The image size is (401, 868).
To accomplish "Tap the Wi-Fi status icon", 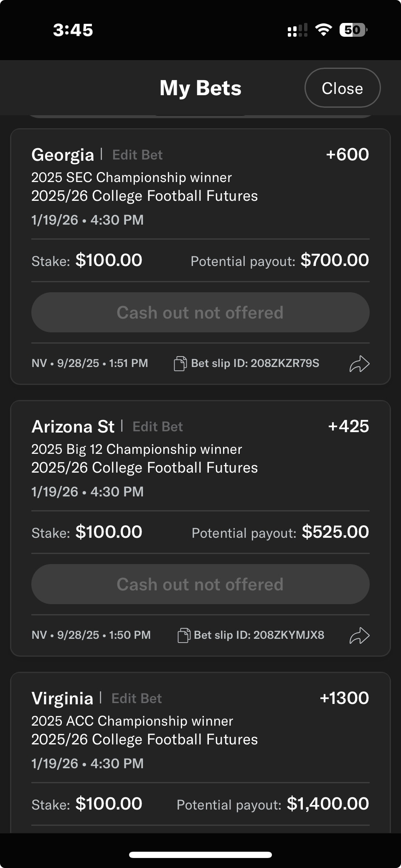I will point(323,30).
